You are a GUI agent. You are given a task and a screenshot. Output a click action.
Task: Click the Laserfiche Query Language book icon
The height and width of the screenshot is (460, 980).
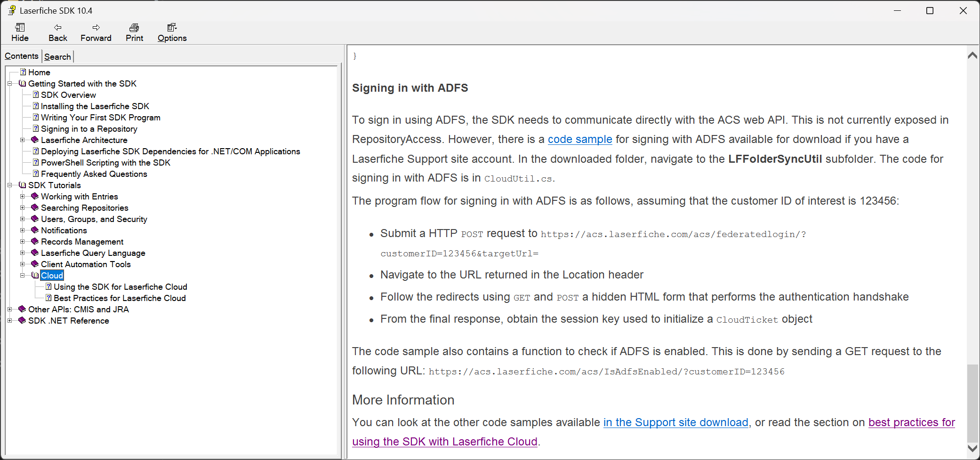(35, 253)
